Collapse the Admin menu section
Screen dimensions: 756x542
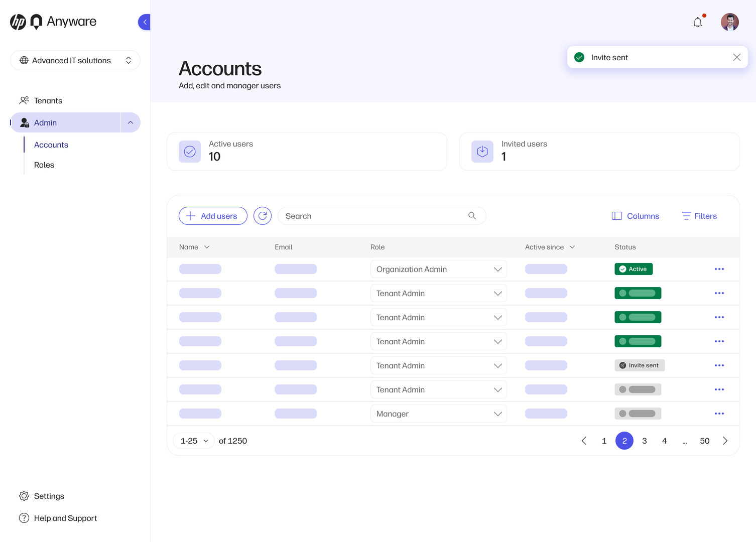pyautogui.click(x=131, y=122)
